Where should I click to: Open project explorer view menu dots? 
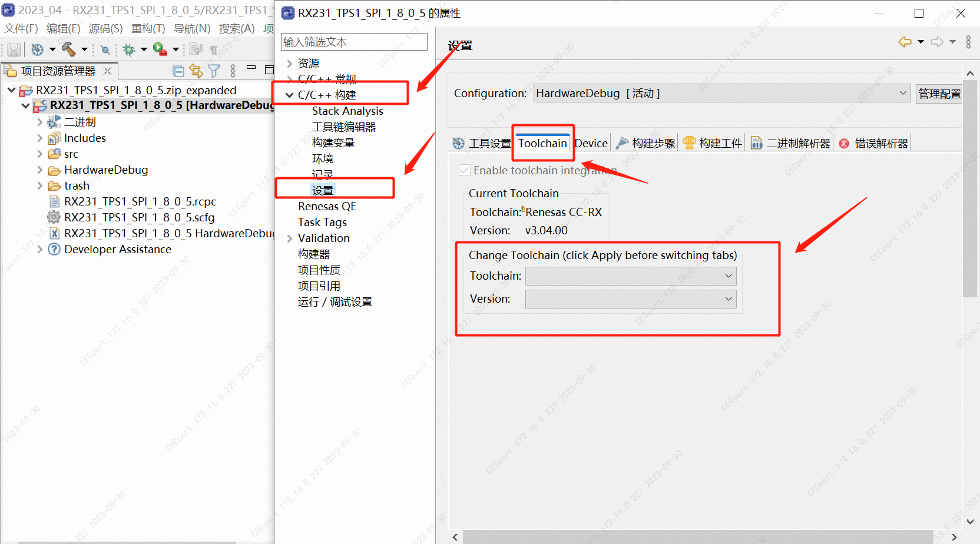click(x=233, y=71)
